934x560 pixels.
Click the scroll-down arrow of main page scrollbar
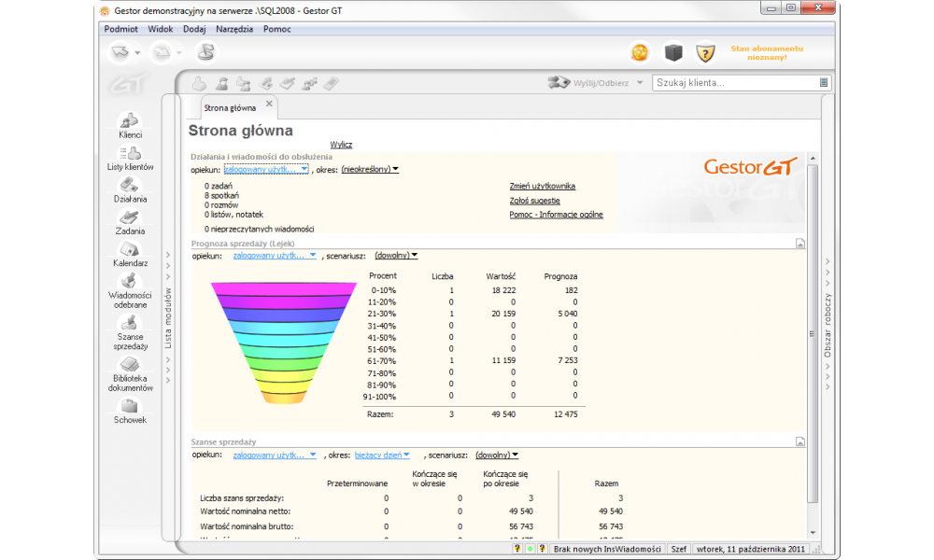point(813,533)
